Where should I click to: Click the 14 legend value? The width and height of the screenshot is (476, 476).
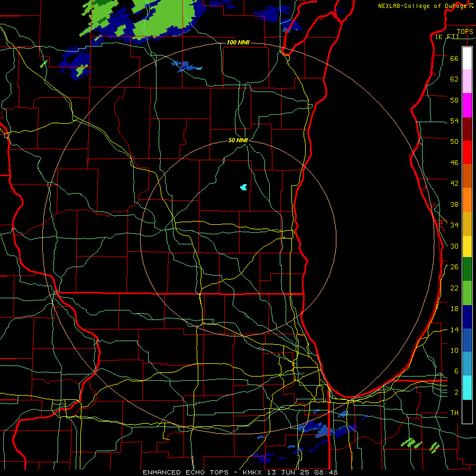454,329
